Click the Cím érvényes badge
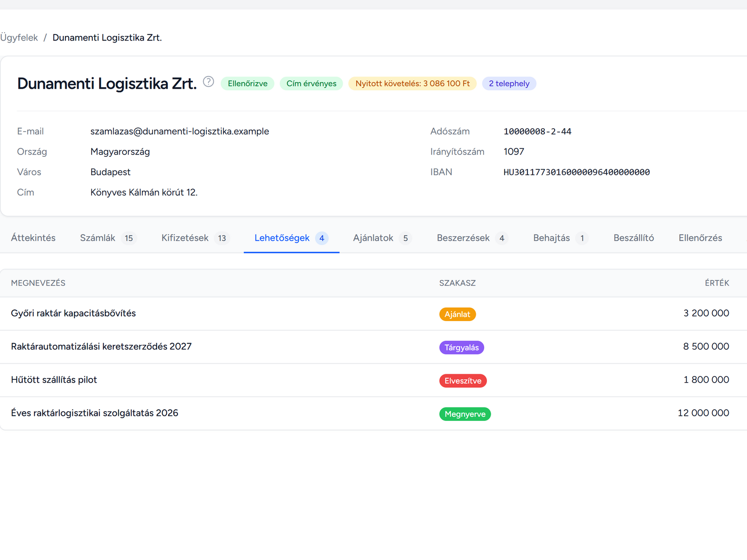The width and height of the screenshot is (747, 560). 311,84
